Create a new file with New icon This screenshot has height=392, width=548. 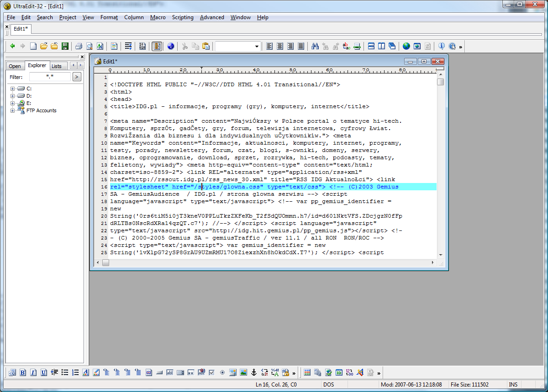pos(33,46)
